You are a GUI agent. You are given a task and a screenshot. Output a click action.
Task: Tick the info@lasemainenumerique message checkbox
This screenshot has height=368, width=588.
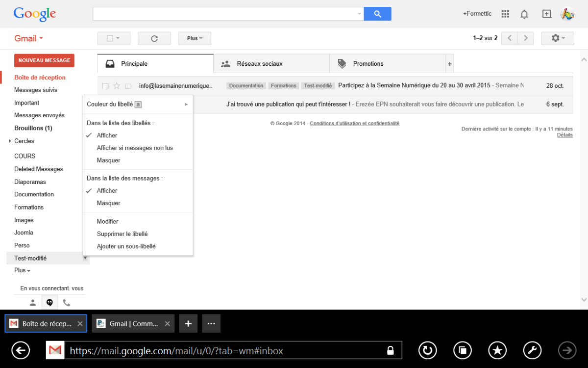tap(105, 86)
